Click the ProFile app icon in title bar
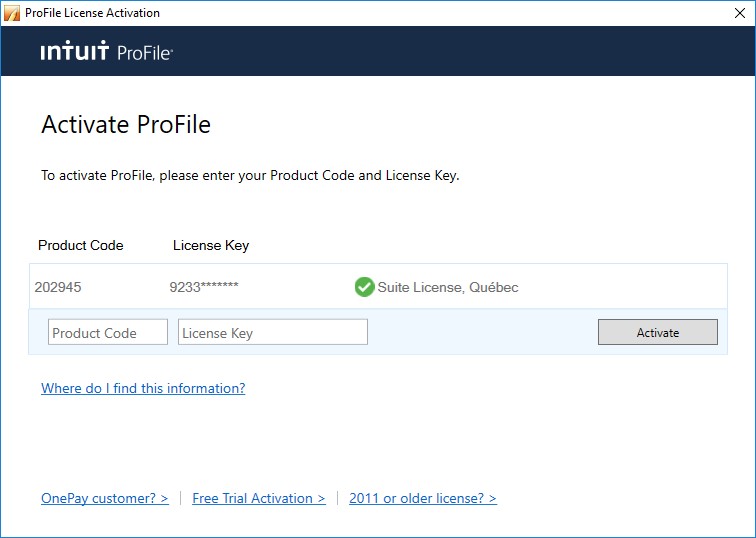Image resolution: width=756 pixels, height=538 pixels. 12,13
